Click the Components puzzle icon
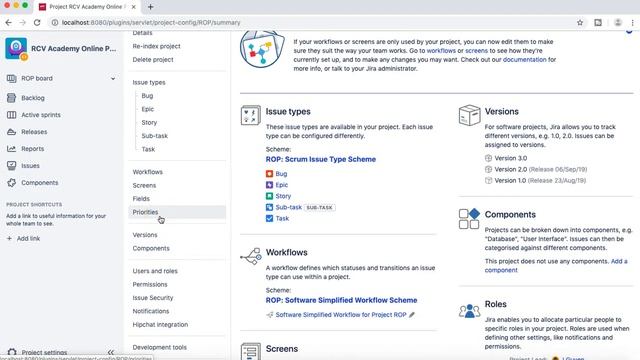640x360 pixels. (11, 183)
